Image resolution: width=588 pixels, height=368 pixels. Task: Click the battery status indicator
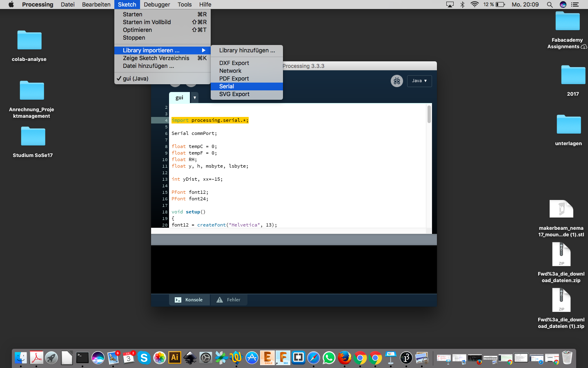point(494,4)
